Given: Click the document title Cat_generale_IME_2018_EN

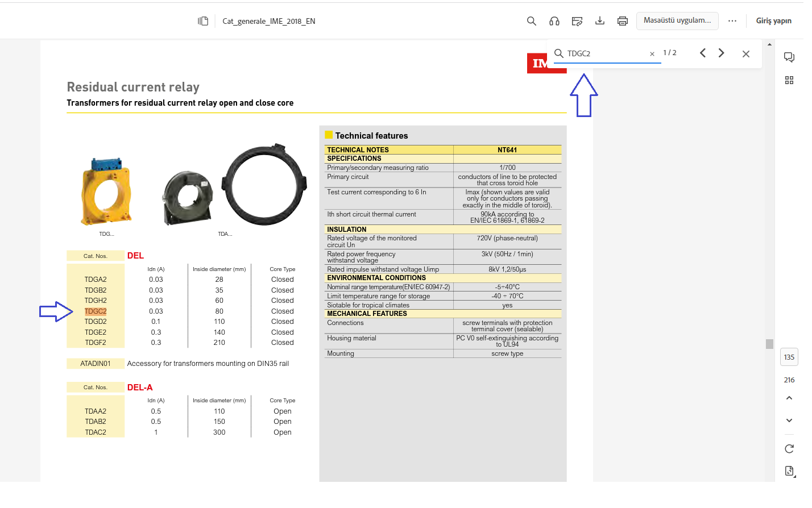Looking at the screenshot, I should pyautogui.click(x=269, y=21).
